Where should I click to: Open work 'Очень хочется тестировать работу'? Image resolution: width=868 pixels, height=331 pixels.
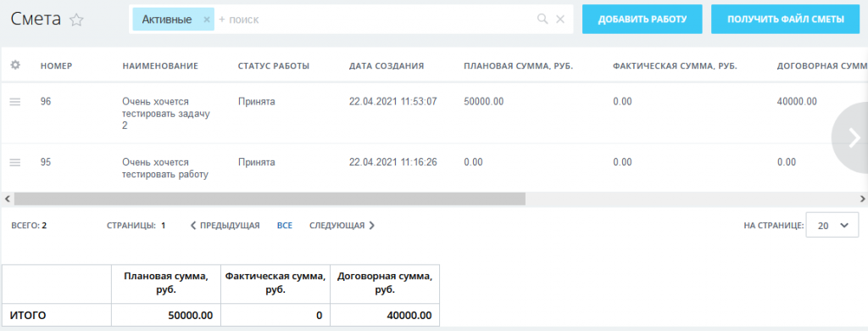165,169
